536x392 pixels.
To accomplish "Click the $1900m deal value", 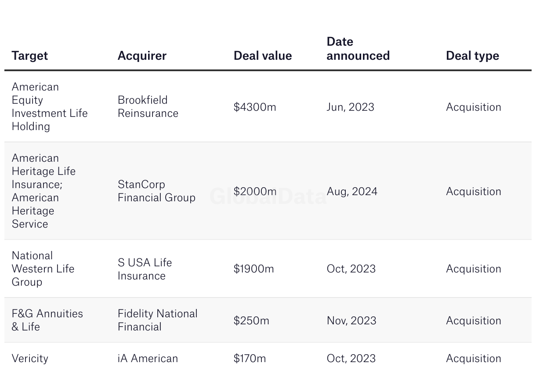I will point(254,269).
